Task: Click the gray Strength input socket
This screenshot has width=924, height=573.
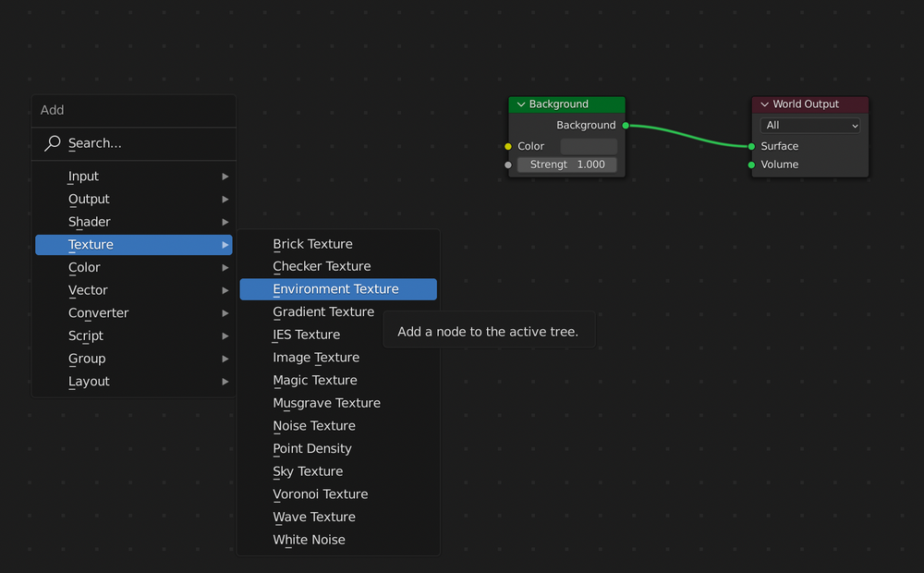Action: (508, 165)
